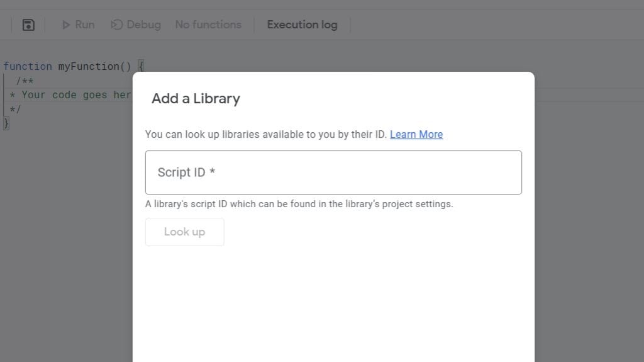Click the function myFunction() code line
Screen dimensions: 644x362
pos(69,66)
